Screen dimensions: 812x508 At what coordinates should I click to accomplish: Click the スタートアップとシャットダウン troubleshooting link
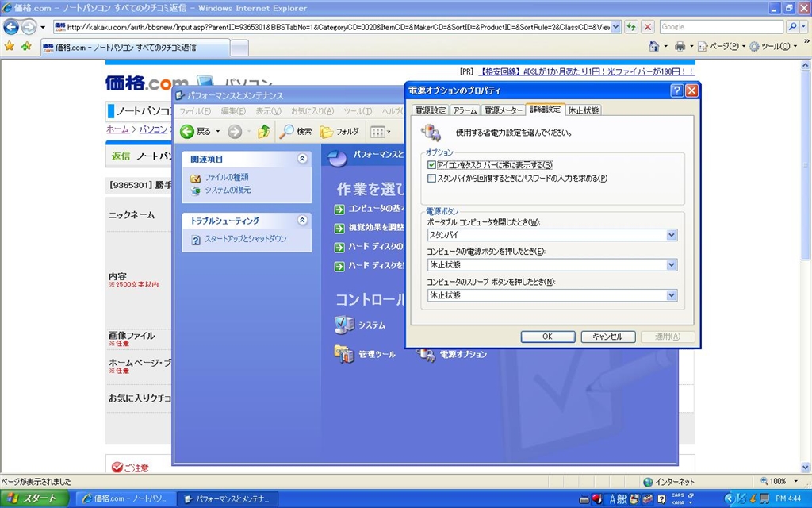[x=246, y=239]
